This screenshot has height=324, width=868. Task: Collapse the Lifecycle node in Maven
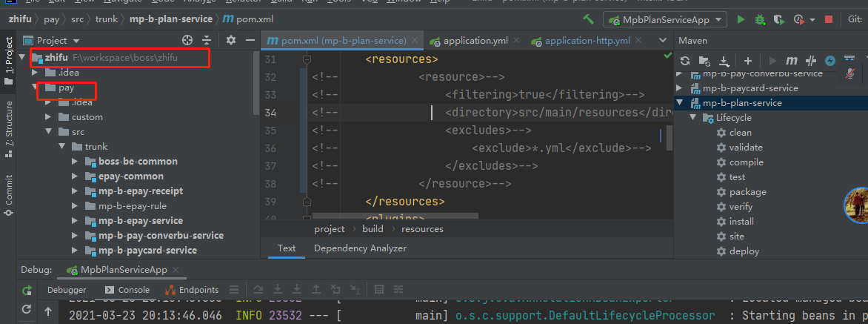point(692,118)
